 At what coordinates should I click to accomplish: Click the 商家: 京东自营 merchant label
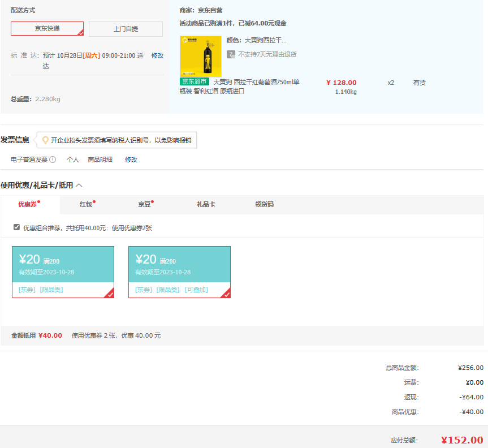[x=201, y=10]
